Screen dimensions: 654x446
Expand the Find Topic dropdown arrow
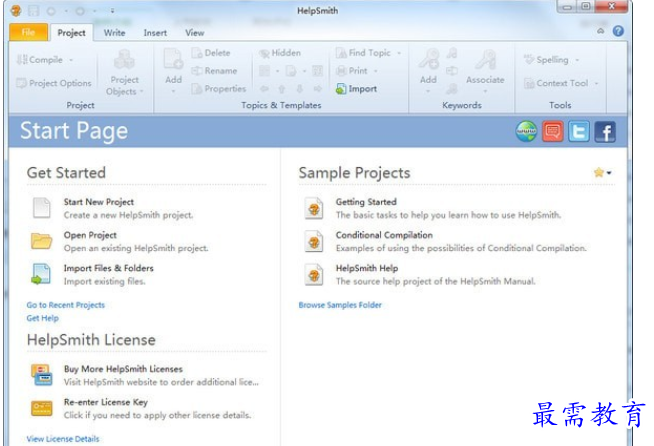click(399, 53)
